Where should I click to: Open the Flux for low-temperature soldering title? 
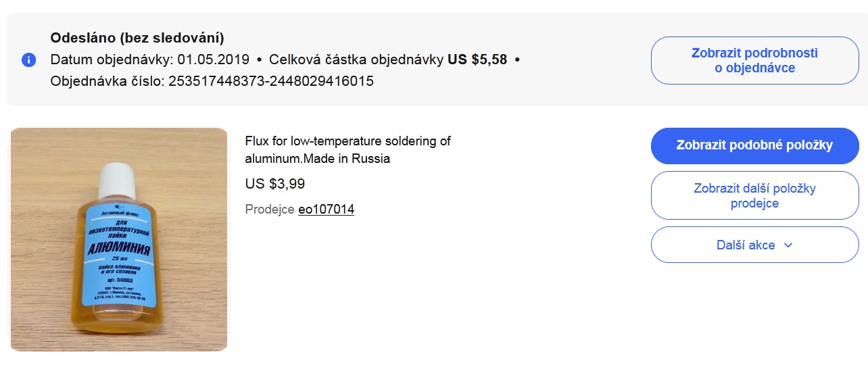coord(347,150)
